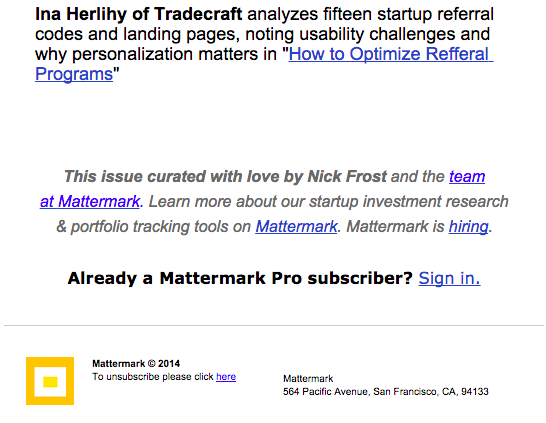The height and width of the screenshot is (423, 546).
Task: Click the 'Mattermark' name above the address
Action: [308, 378]
